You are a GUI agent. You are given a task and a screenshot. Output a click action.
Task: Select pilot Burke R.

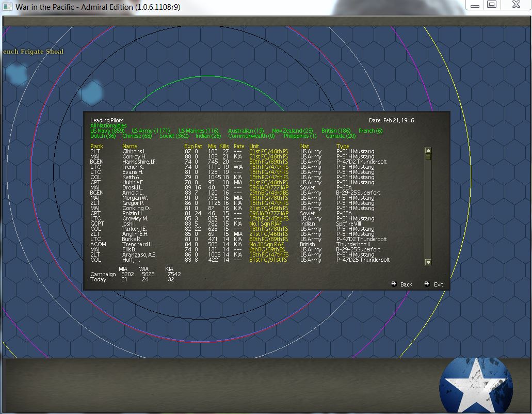[131, 239]
